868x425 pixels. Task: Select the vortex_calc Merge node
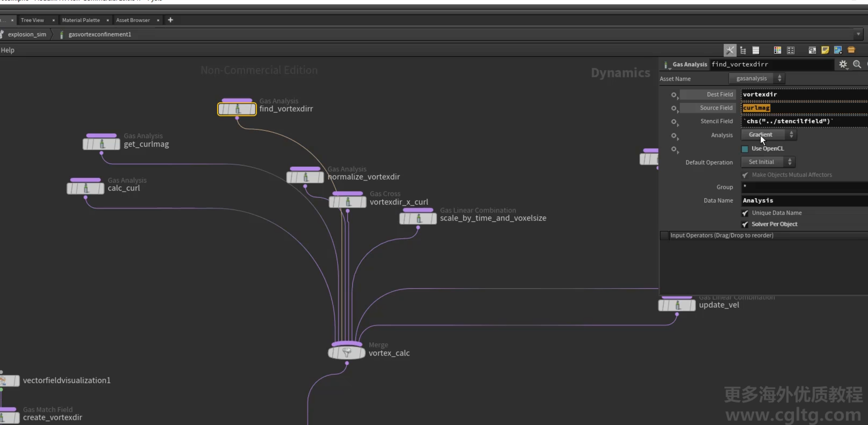coord(347,353)
